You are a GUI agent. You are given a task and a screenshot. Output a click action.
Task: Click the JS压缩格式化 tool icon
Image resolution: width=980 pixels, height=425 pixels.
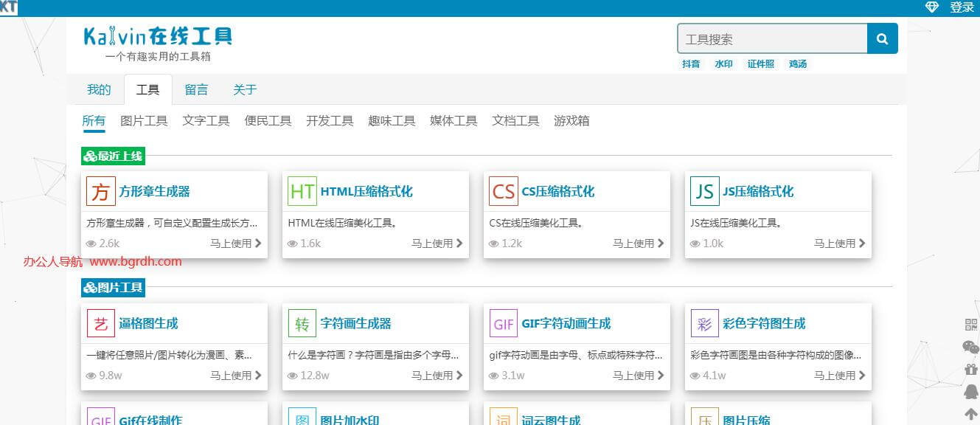pos(704,191)
